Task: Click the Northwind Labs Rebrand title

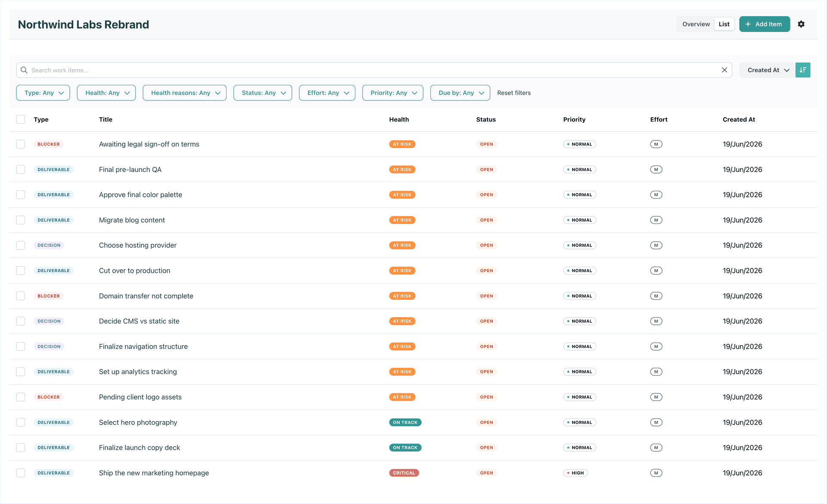Action: [x=84, y=25]
